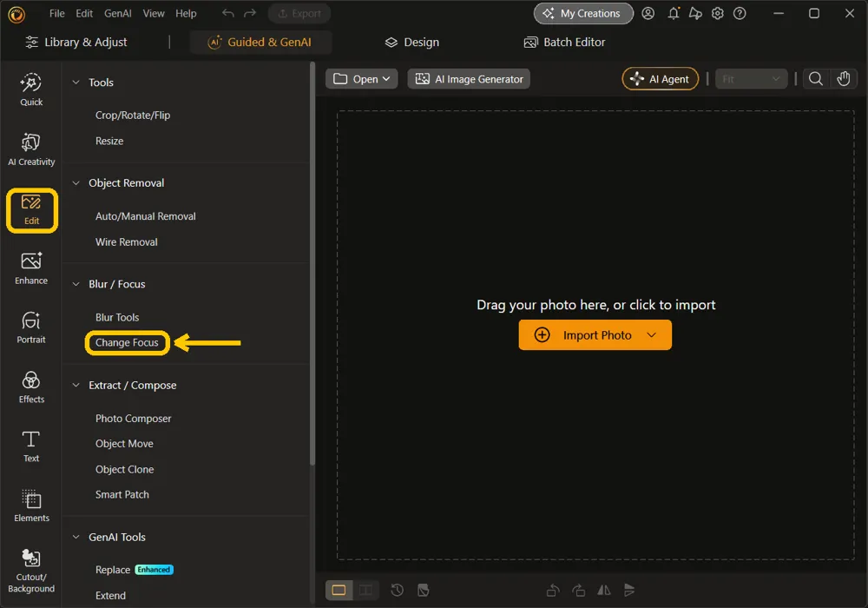Select Change Focus option

click(127, 343)
